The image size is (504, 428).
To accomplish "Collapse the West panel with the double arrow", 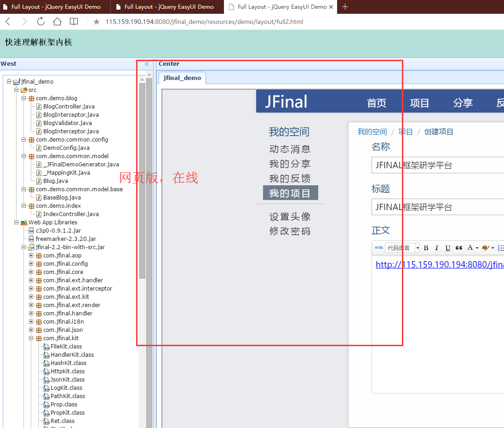I will (x=147, y=64).
